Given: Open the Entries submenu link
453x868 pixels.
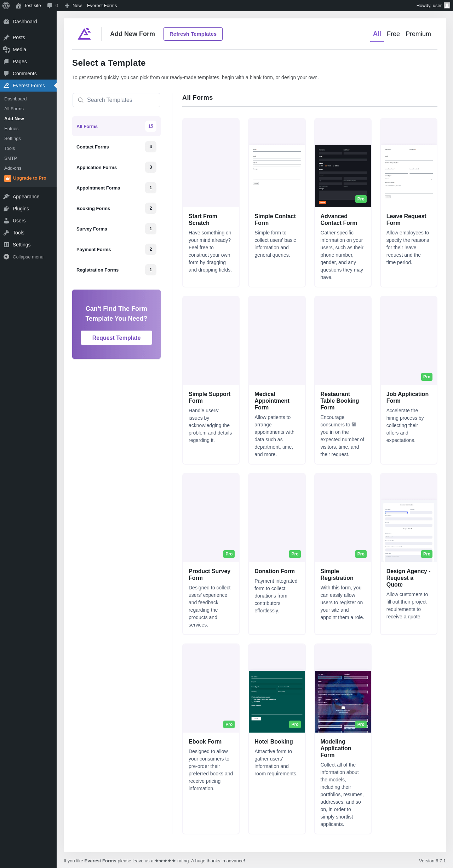Looking at the screenshot, I should tap(11, 129).
